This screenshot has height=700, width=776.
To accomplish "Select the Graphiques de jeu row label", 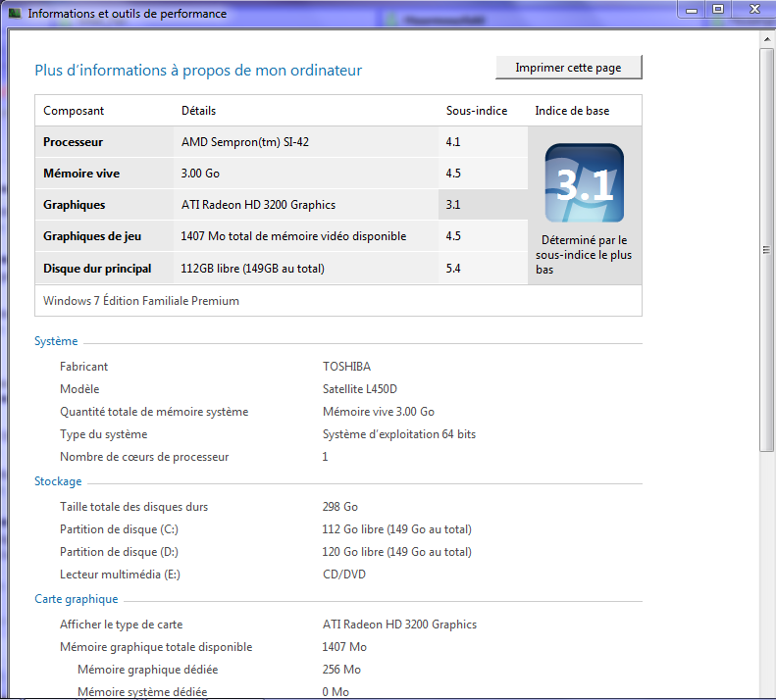I will pos(92,236).
